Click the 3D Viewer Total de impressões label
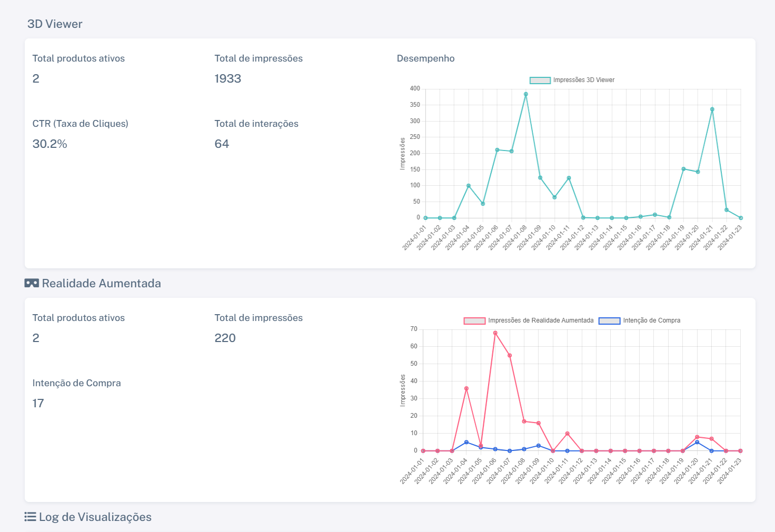The height and width of the screenshot is (532, 775). coord(259,58)
